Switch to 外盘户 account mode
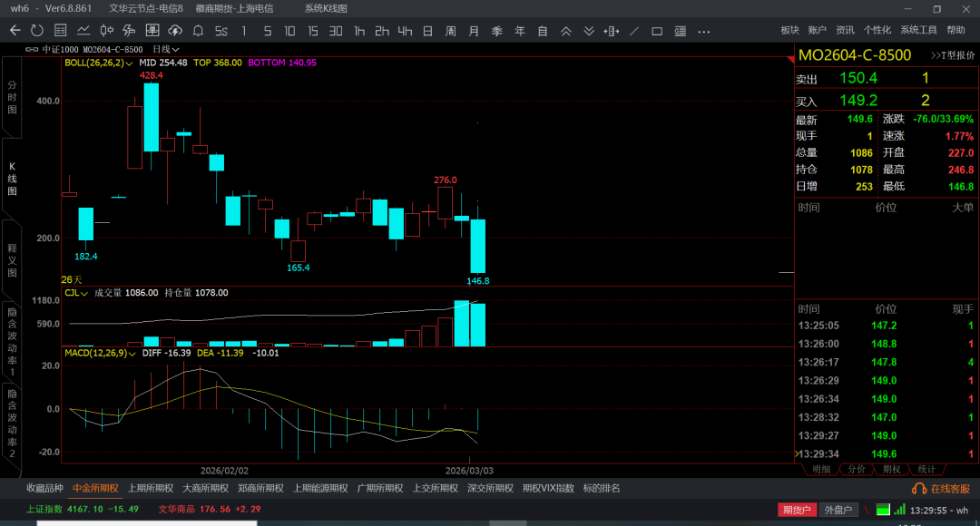Image resolution: width=980 pixels, height=526 pixels. (838, 510)
